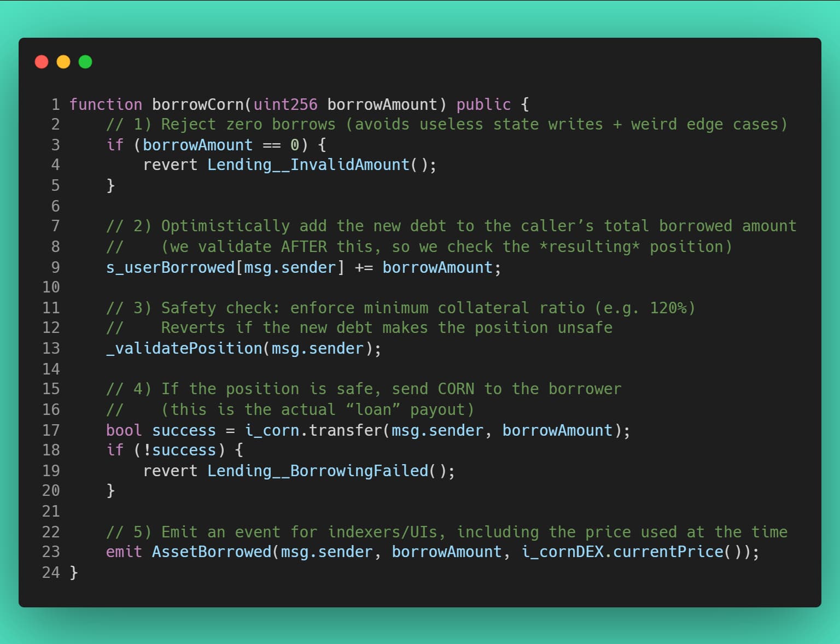Click line number 24
This screenshot has width=840, height=644.
[x=51, y=572]
